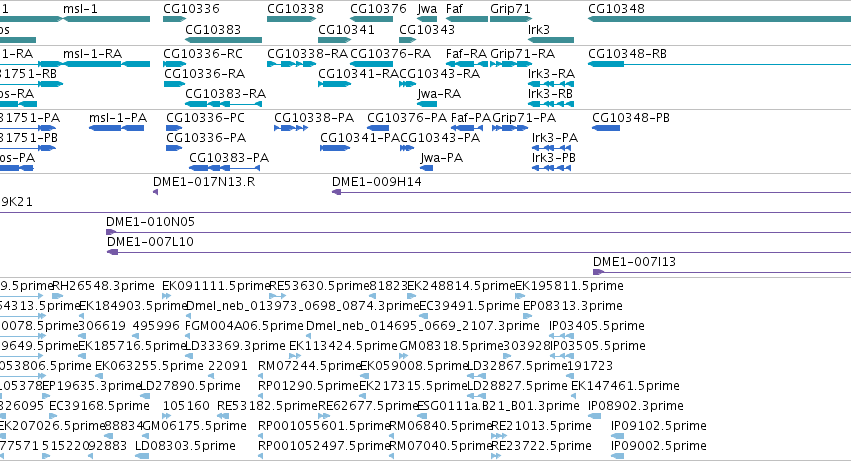Open the CG10338-RA transcript label
The width and height of the screenshot is (851, 461).
(x=307, y=54)
